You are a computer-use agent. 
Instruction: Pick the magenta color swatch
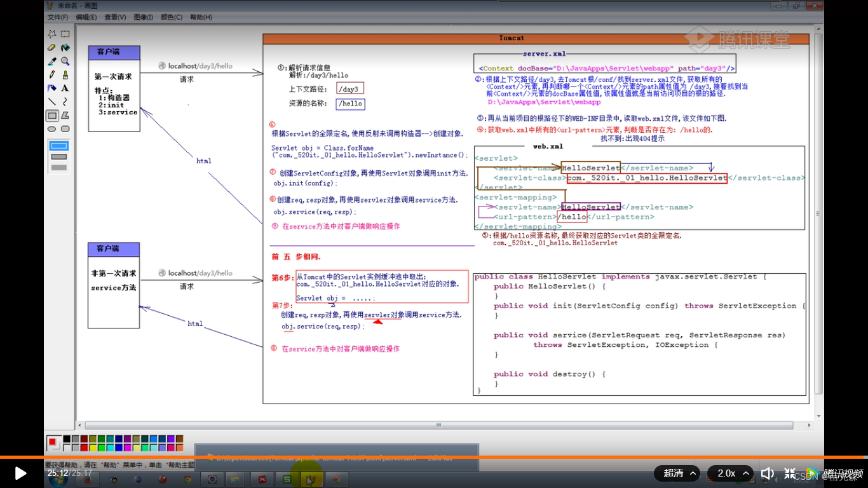point(128,448)
